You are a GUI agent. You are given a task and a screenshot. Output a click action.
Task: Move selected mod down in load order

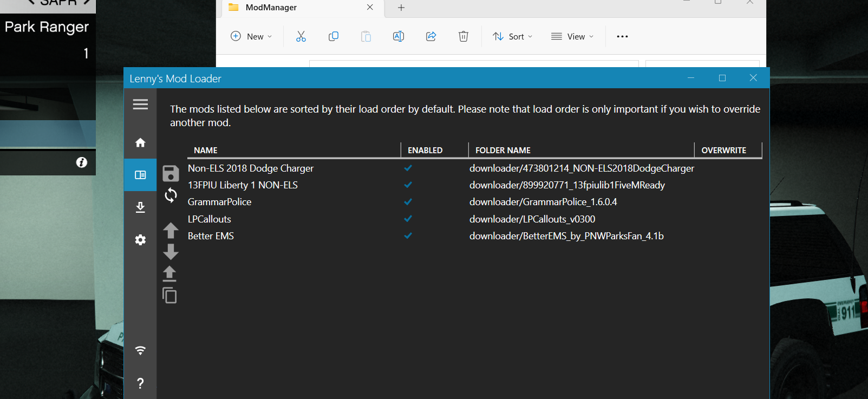tap(171, 252)
